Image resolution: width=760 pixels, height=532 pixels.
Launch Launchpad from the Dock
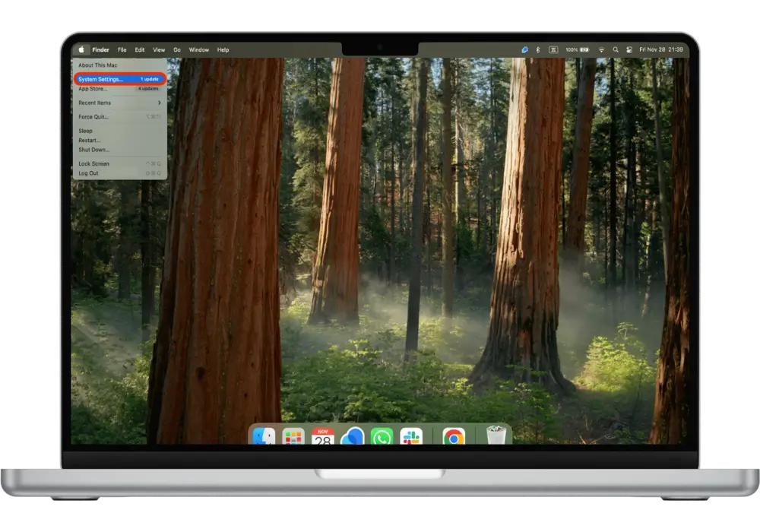[293, 437]
